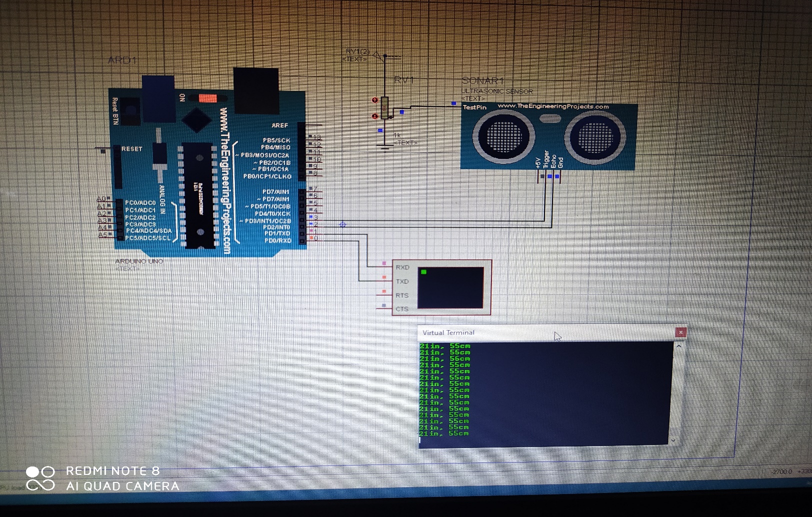Click the Trigger pin label on the sonar

click(546, 159)
